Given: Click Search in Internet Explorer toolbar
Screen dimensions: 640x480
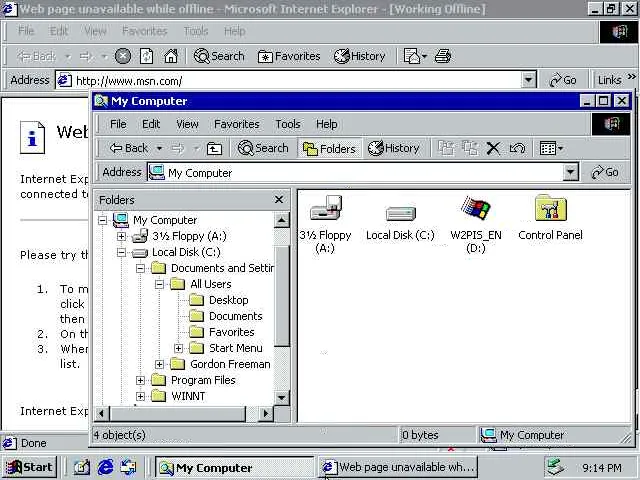Looking at the screenshot, I should pyautogui.click(x=219, y=56).
